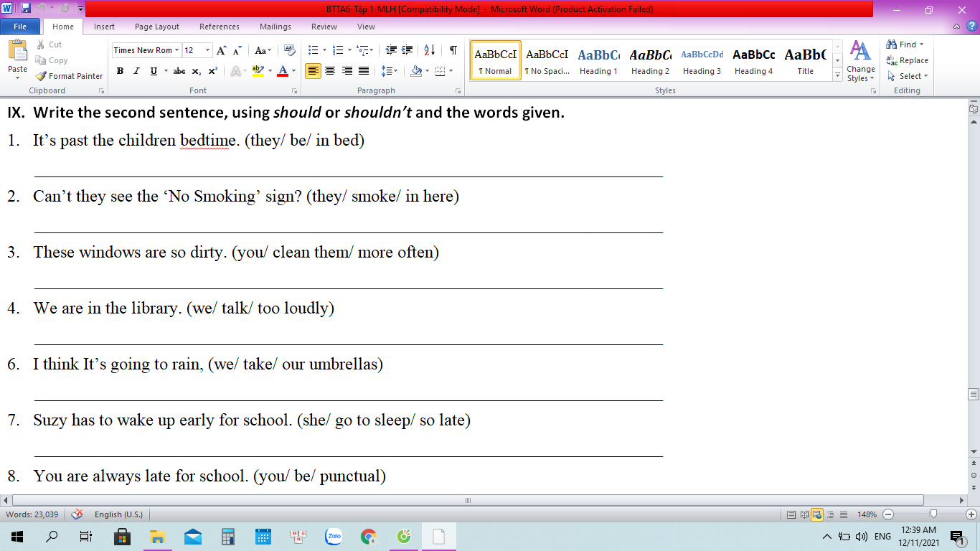
Task: Open the font size dropdown
Action: tap(208, 50)
